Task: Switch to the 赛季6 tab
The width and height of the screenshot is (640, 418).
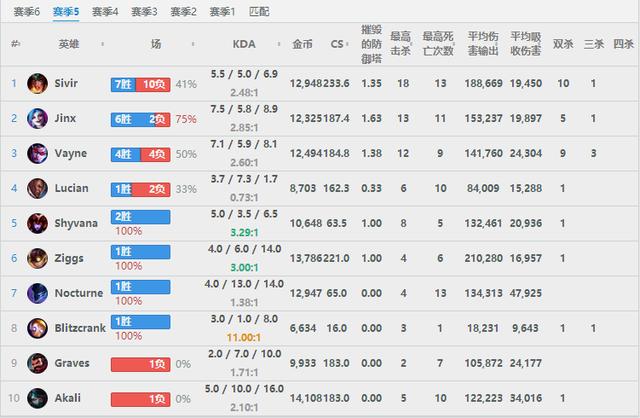Action: click(26, 12)
